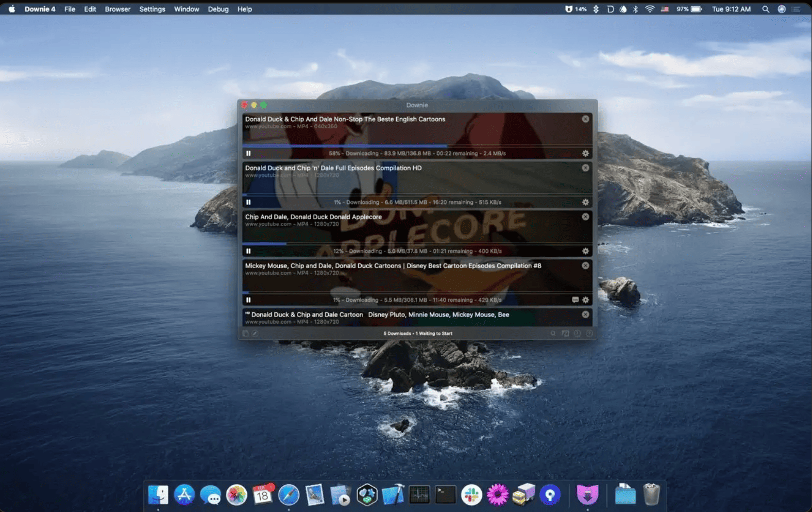
Task: Click the '5 Downloads • 1 Waiting to Start' status
Action: coord(418,334)
